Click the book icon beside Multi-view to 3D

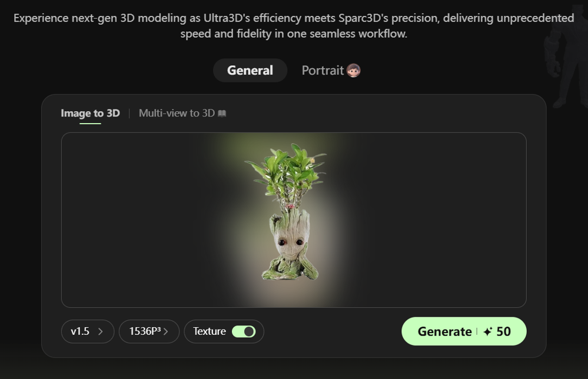tap(222, 114)
